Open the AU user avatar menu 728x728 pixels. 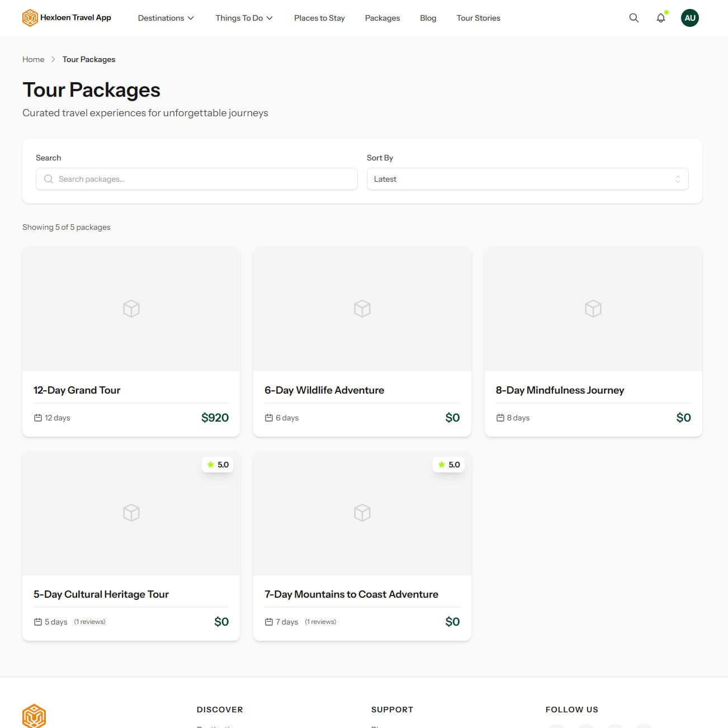(x=690, y=17)
